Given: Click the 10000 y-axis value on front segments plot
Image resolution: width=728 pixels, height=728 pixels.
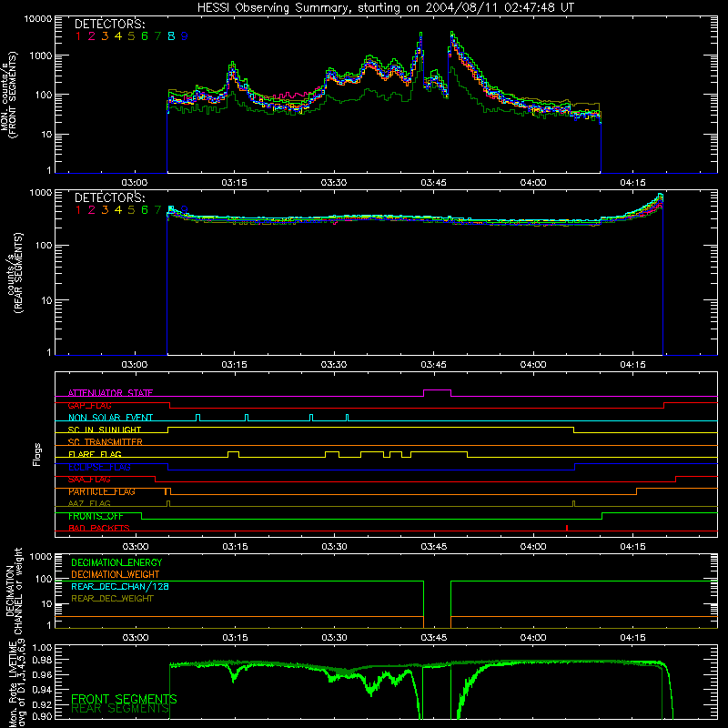Looking at the screenshot, I should tap(38, 18).
